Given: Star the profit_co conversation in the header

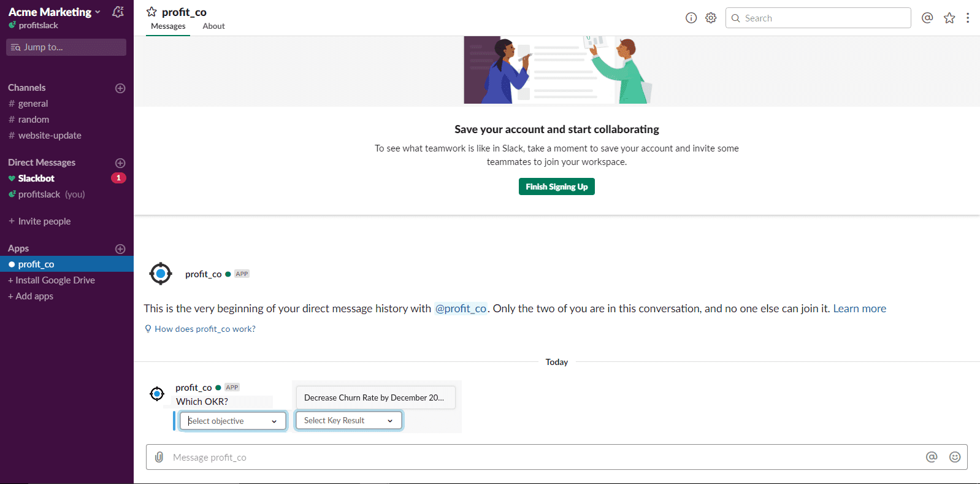Looking at the screenshot, I should coord(151,12).
